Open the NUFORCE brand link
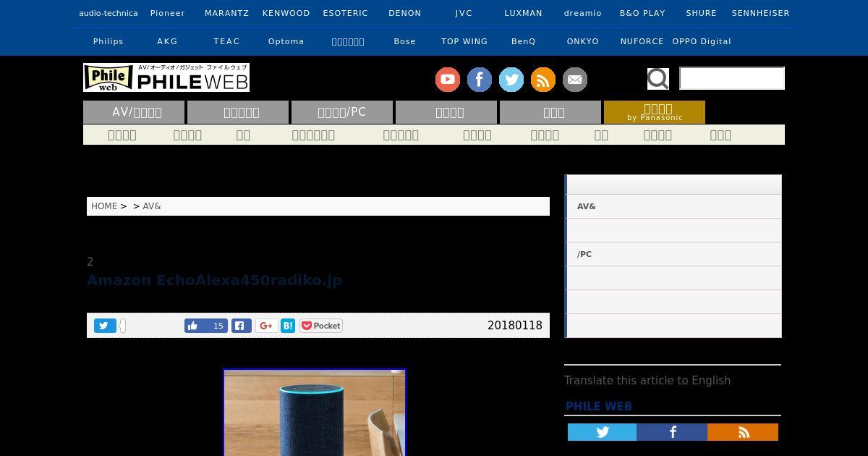Image resolution: width=868 pixels, height=456 pixels. tap(642, 41)
